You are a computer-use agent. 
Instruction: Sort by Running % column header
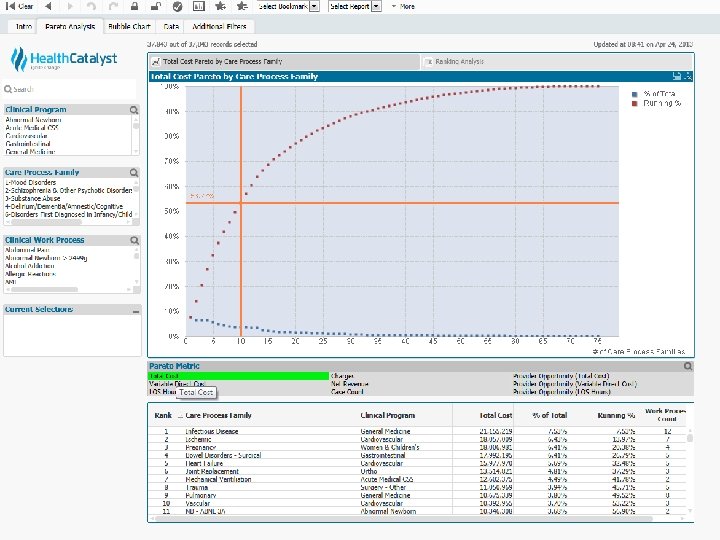tap(616, 416)
